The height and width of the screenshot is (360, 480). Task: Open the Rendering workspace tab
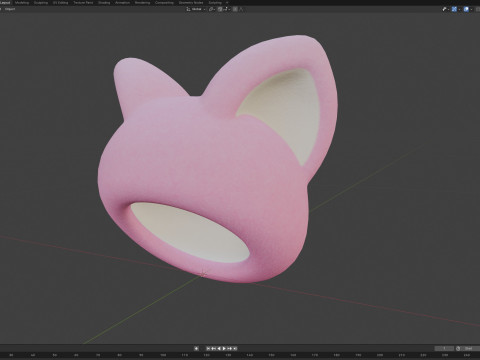[x=142, y=2]
